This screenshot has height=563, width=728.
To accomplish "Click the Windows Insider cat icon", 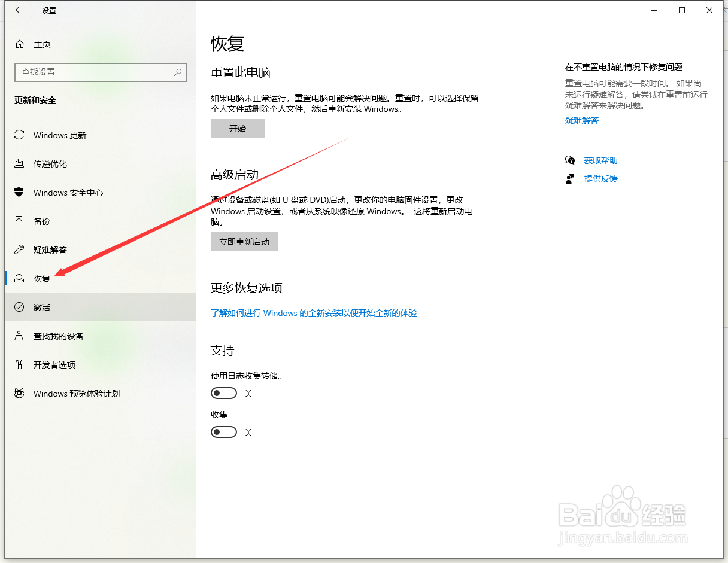I will (20, 394).
